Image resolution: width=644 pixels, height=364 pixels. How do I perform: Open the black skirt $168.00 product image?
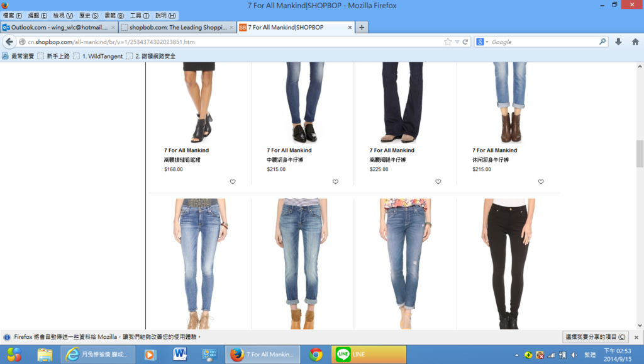pos(199,103)
